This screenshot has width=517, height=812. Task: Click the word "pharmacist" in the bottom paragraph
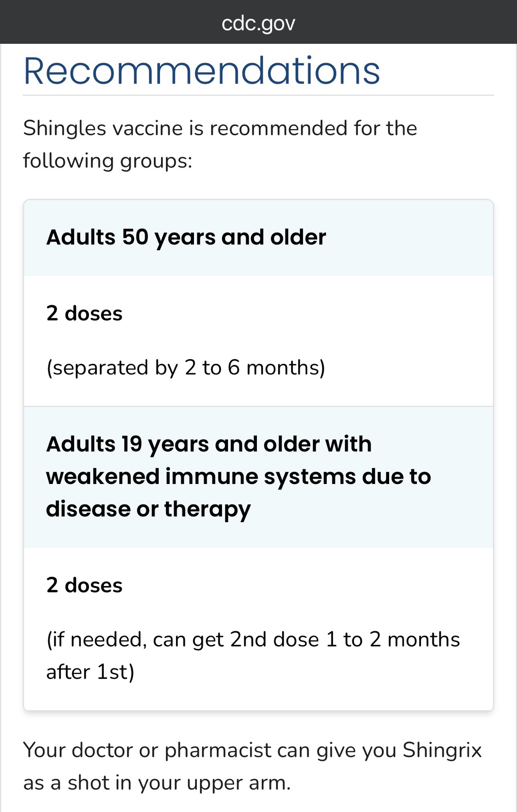tap(218, 750)
